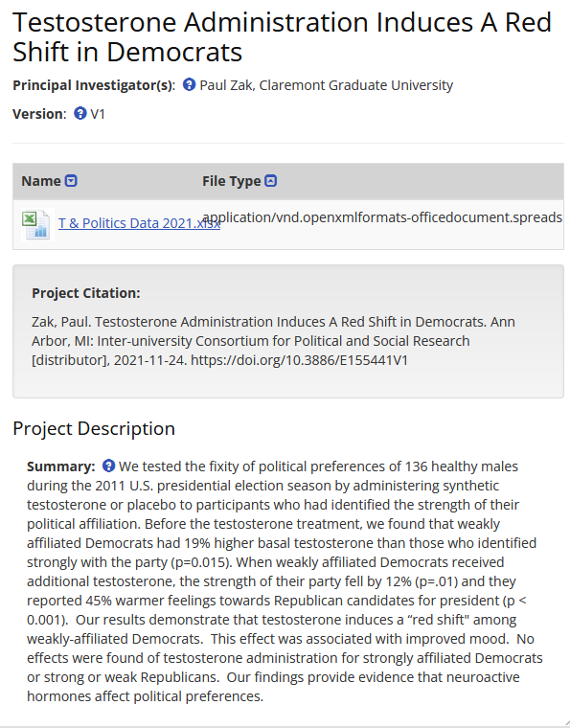Click the Version bold label
Screen dimensions: 570x728
(39, 114)
